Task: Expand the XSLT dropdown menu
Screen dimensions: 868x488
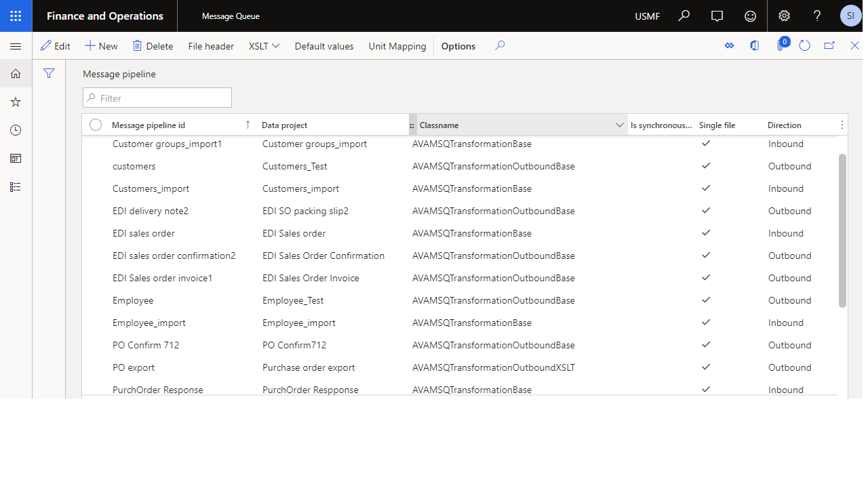Action: point(264,46)
